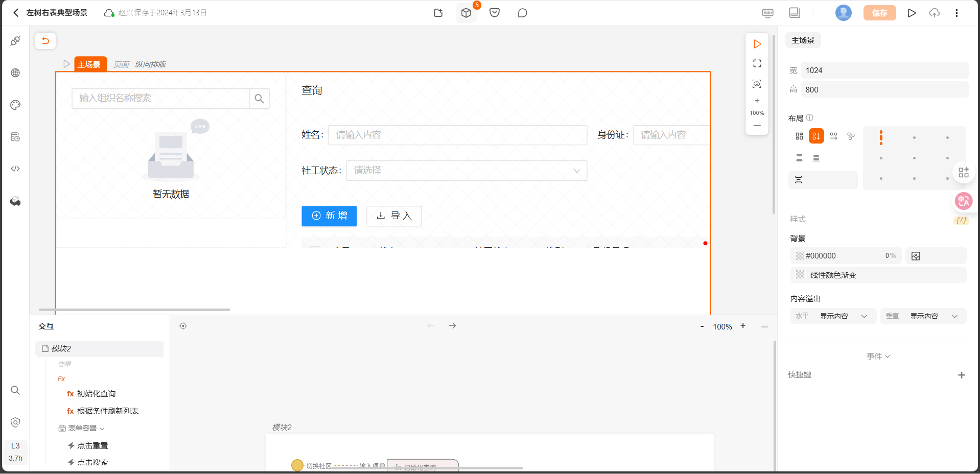Click the background image picker icon
The image size is (980, 474).
[916, 256]
